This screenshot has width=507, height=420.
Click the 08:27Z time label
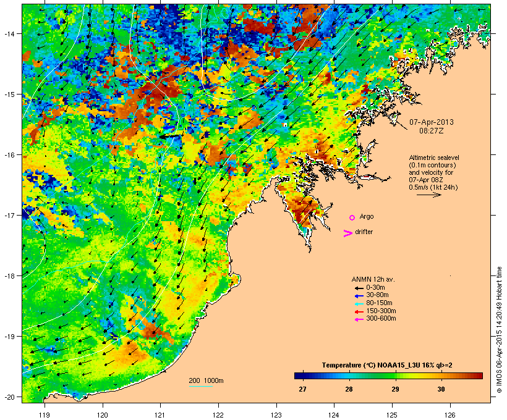click(432, 131)
